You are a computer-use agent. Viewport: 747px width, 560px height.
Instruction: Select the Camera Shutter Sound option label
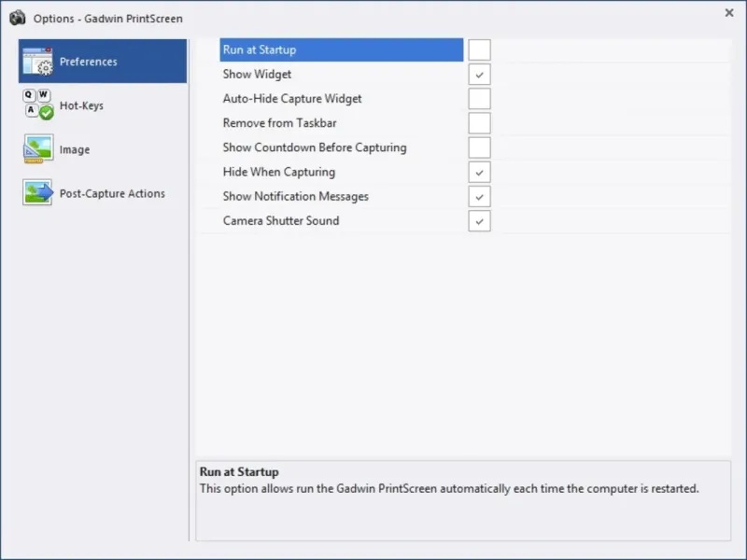point(281,221)
